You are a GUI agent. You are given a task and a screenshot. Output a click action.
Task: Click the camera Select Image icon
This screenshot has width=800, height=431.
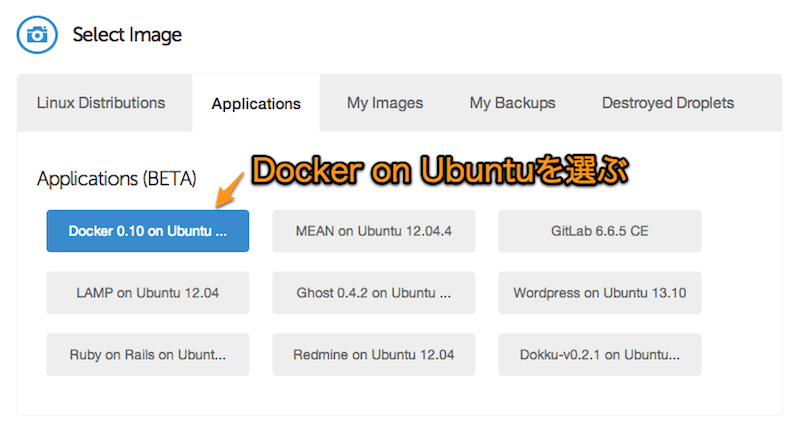[x=37, y=35]
